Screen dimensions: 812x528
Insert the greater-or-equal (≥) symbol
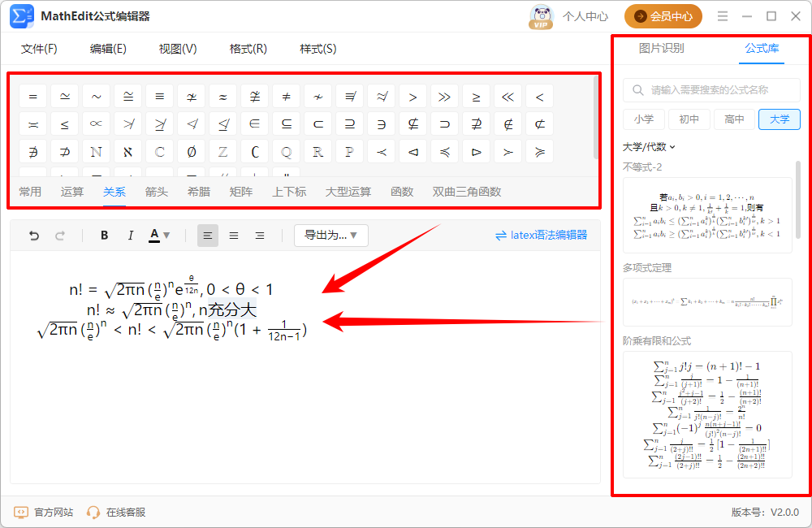click(476, 97)
